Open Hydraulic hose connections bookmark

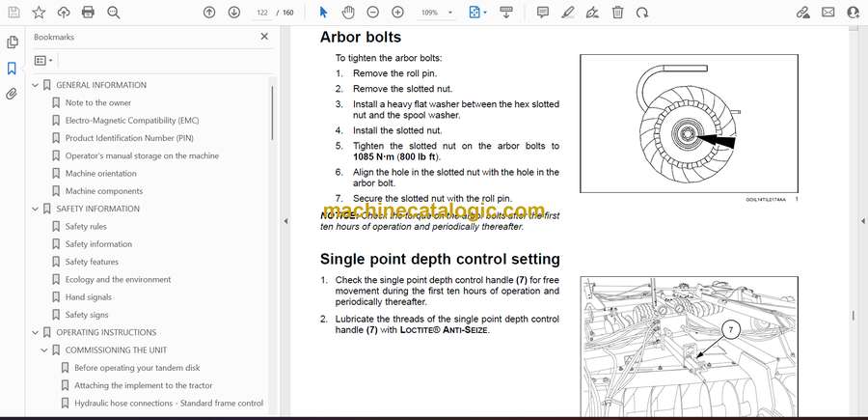coord(169,404)
